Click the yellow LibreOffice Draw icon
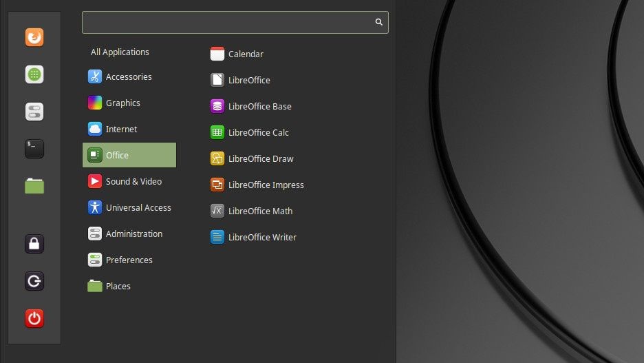Viewport: 644px width, 363px height. coord(217,158)
